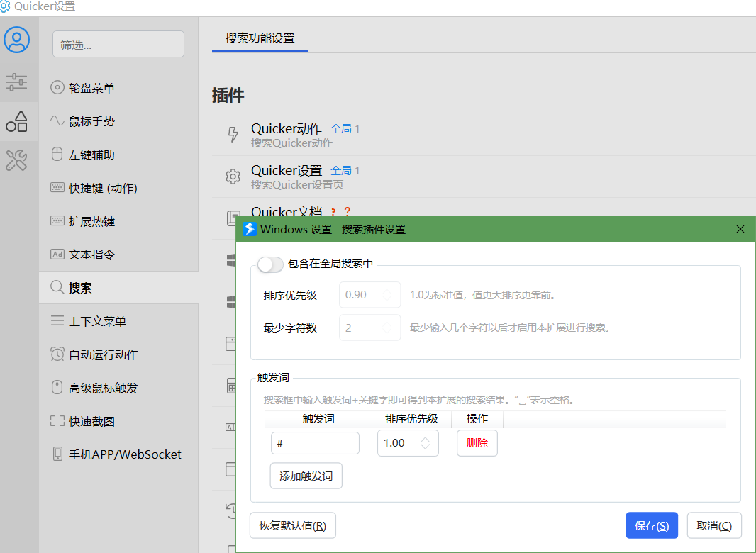Click the 筛选 filter input field

pyautogui.click(x=118, y=44)
